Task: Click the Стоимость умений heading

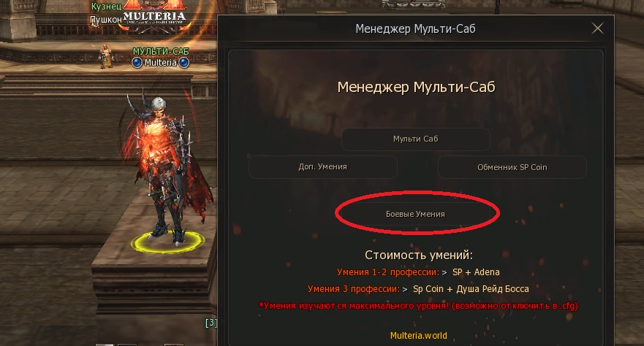Action: pos(419,255)
